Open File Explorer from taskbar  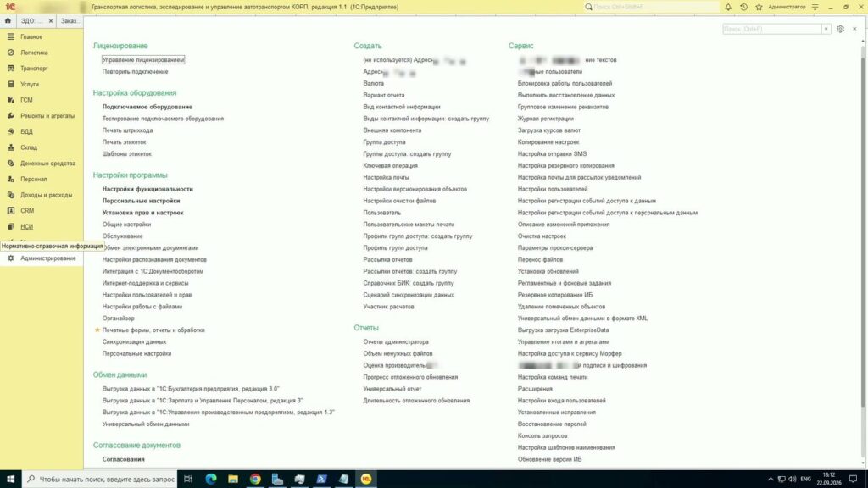click(x=233, y=479)
